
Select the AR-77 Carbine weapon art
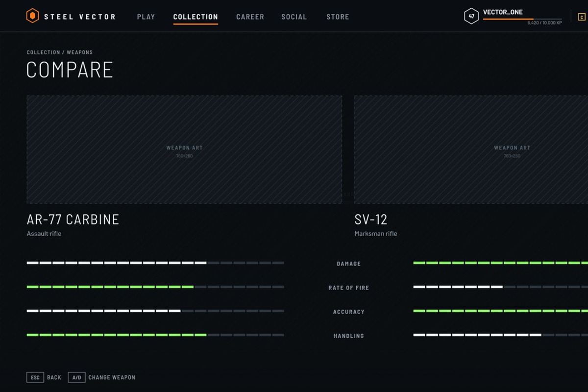point(184,149)
